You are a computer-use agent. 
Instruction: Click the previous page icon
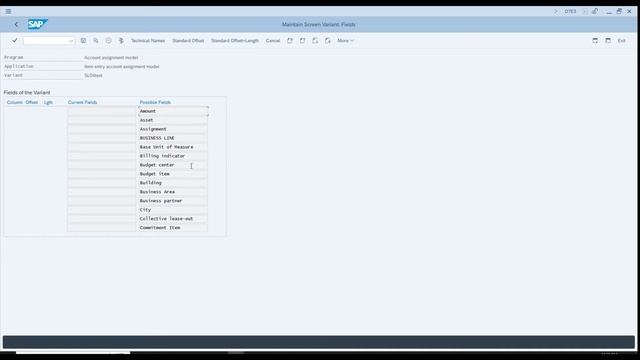pos(302,40)
